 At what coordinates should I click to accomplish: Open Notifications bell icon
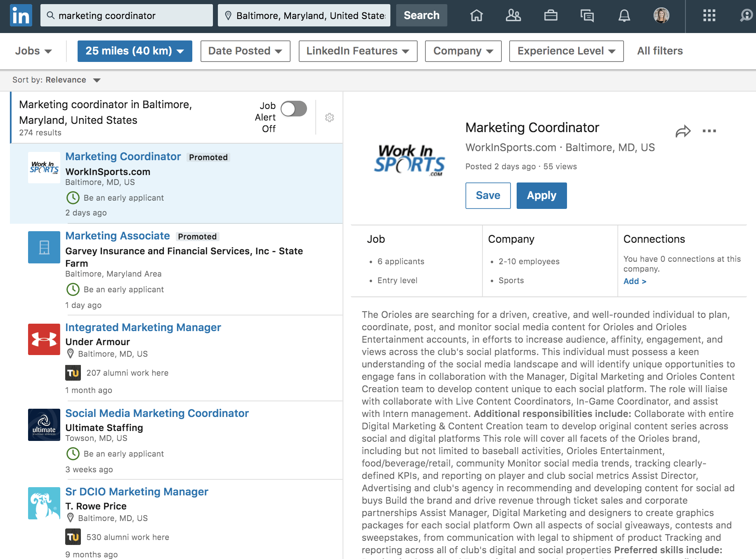tap(624, 16)
